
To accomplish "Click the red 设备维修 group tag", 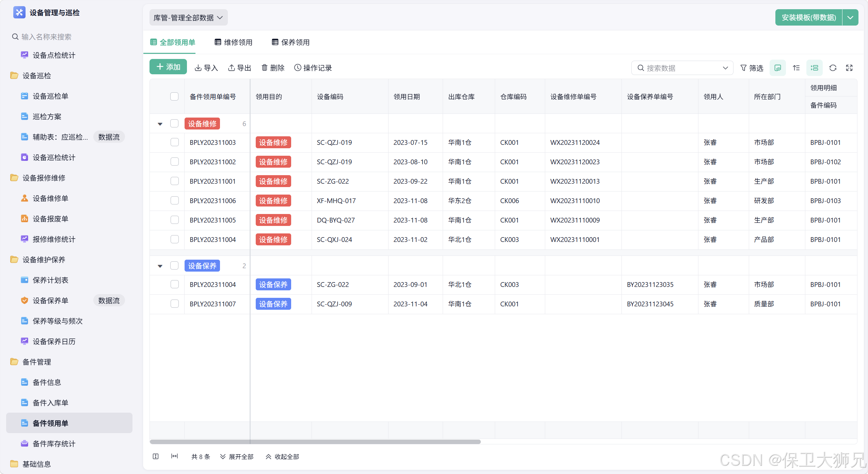I will tap(202, 123).
